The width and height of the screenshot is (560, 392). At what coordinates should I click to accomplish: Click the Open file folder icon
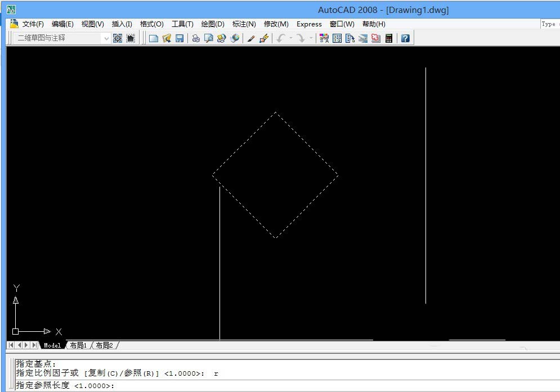(x=167, y=38)
